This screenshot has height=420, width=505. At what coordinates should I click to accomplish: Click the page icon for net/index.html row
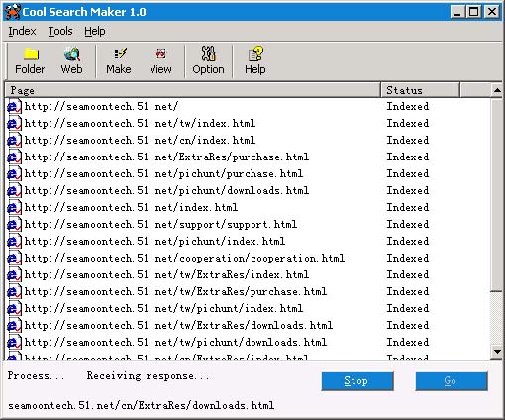point(14,208)
